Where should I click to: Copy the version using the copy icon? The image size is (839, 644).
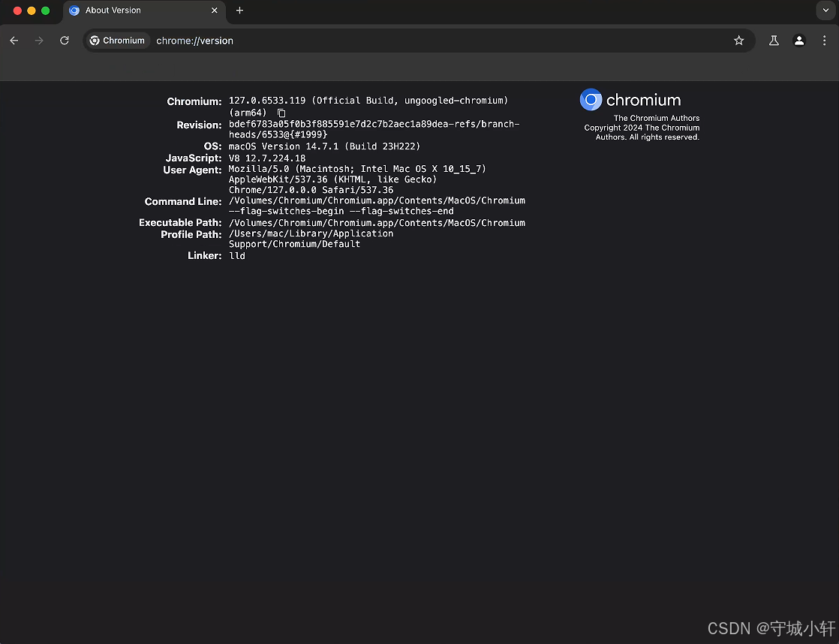281,113
